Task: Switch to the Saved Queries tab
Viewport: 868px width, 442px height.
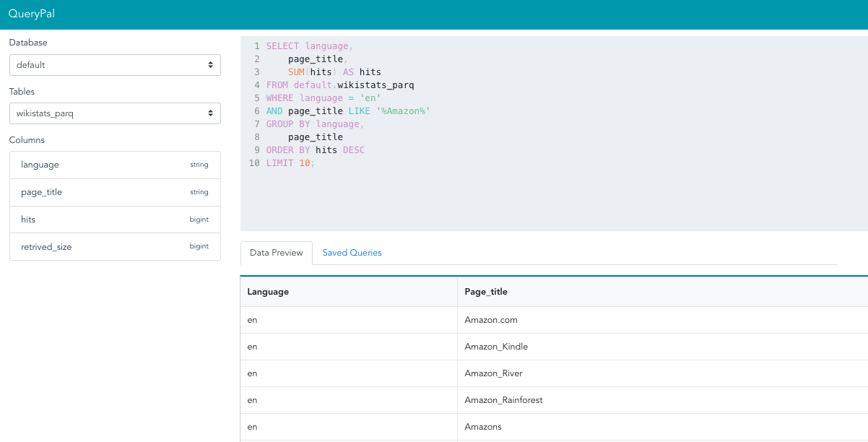Action: pos(352,253)
